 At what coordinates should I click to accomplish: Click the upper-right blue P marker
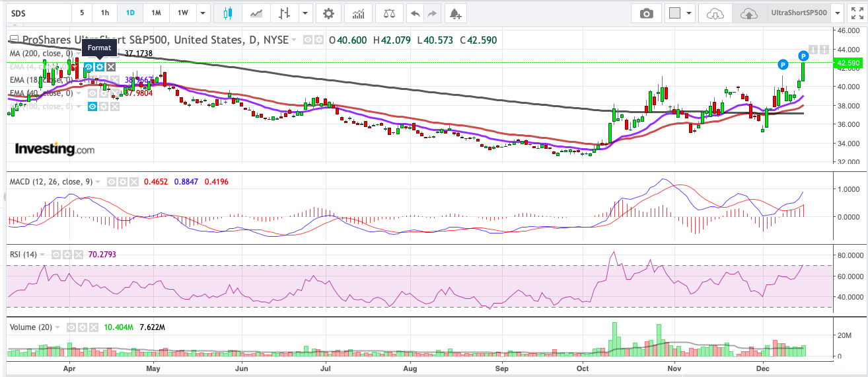[x=803, y=56]
